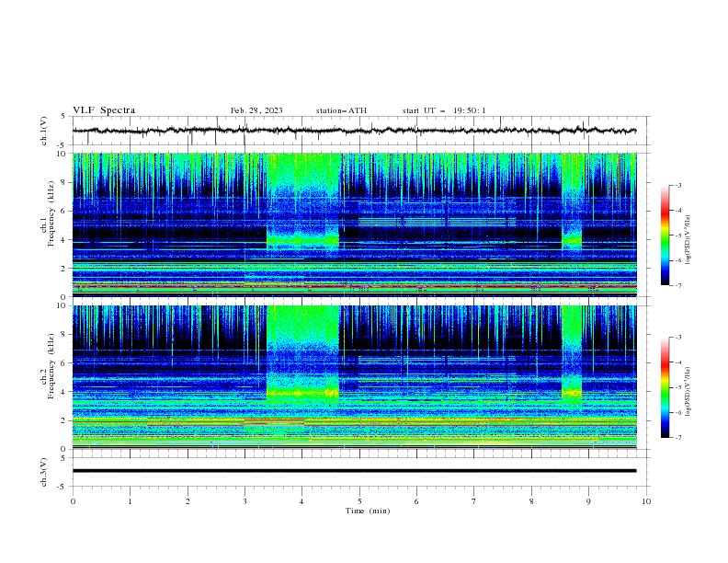728x563 pixels.
Task: Click the ch.2 color scale bar
Action: (x=665, y=387)
